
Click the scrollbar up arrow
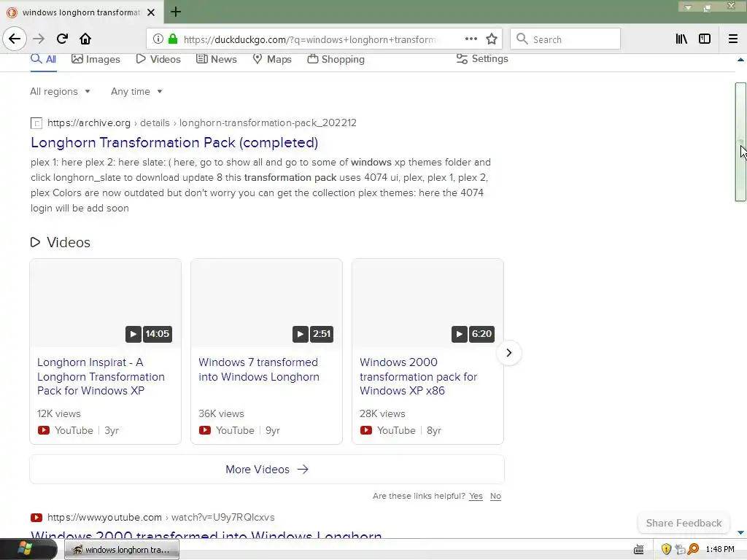[740, 60]
